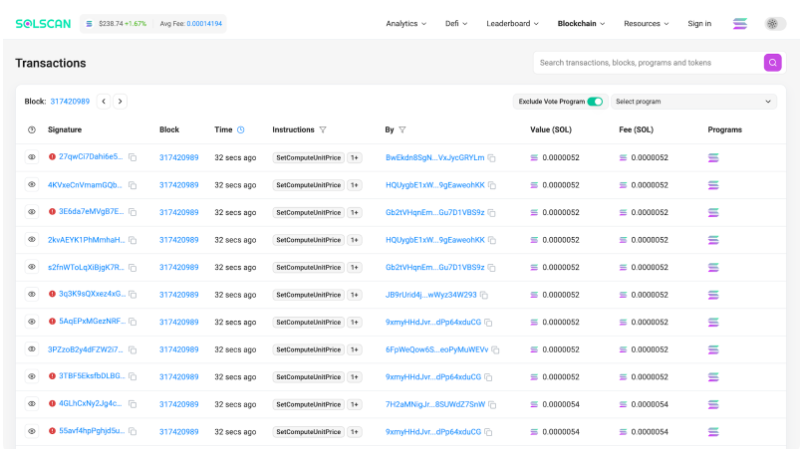This screenshot has width=801, height=449.
Task: Open the Solana network selector icon in header
Action: [740, 23]
